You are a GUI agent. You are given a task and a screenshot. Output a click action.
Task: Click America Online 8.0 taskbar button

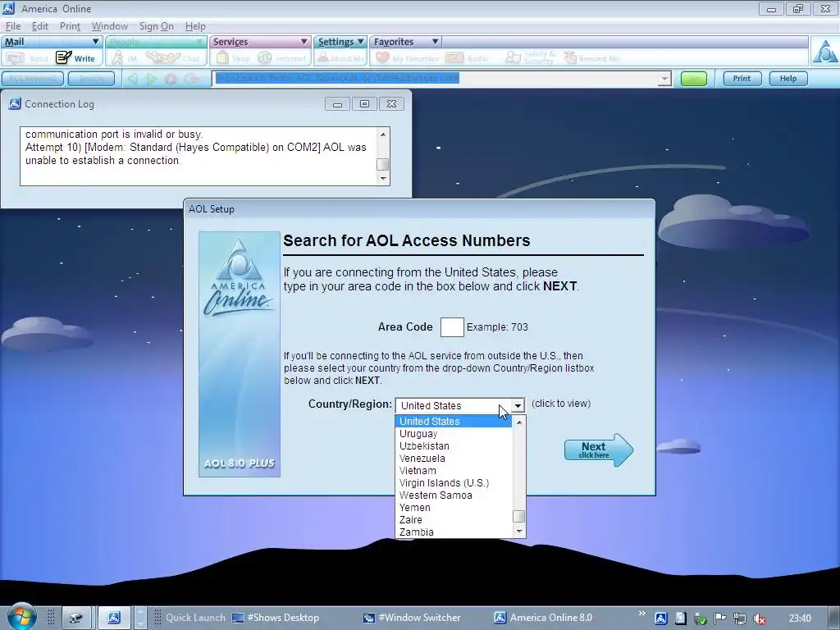(543, 618)
